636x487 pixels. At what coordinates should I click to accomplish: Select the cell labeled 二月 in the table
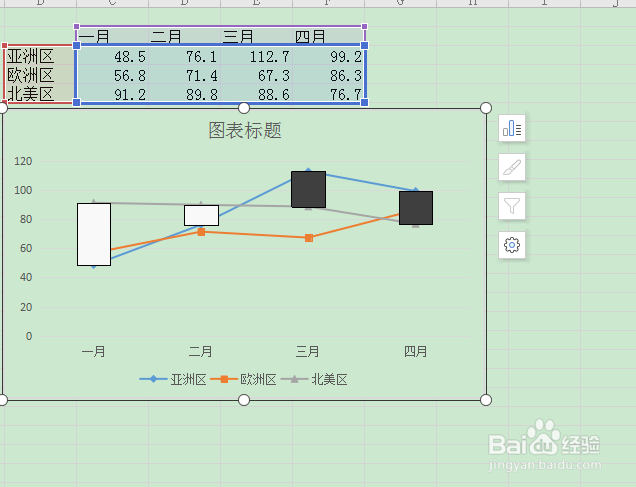pyautogui.click(x=185, y=36)
